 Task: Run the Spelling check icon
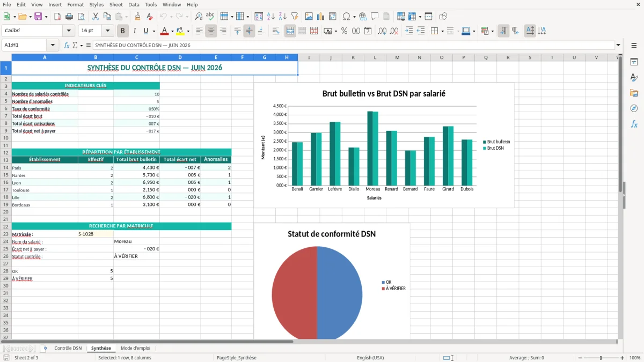210,17
